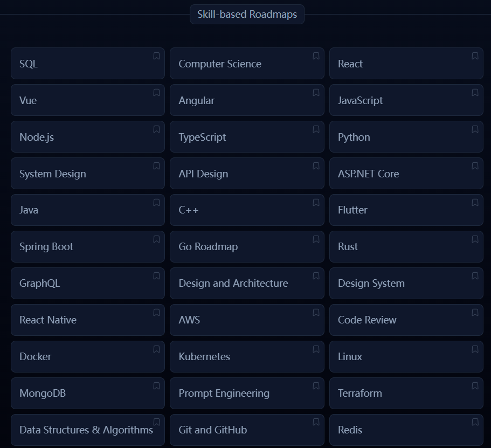Bookmark the Terraform roadmap
Screen dimensions: 491x448
[x=475, y=385]
